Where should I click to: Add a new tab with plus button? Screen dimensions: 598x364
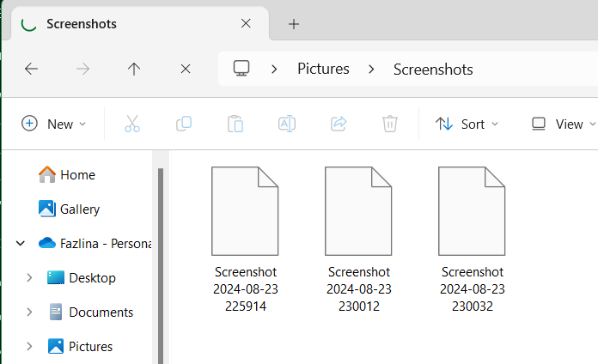[x=294, y=24]
